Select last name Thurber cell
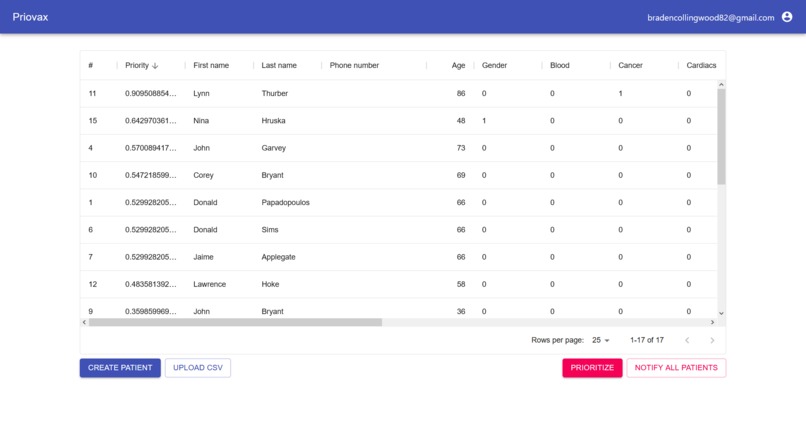 pyautogui.click(x=274, y=94)
